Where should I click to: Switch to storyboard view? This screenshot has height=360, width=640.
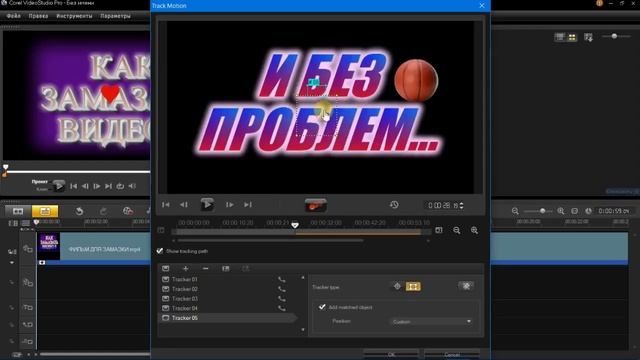18,211
